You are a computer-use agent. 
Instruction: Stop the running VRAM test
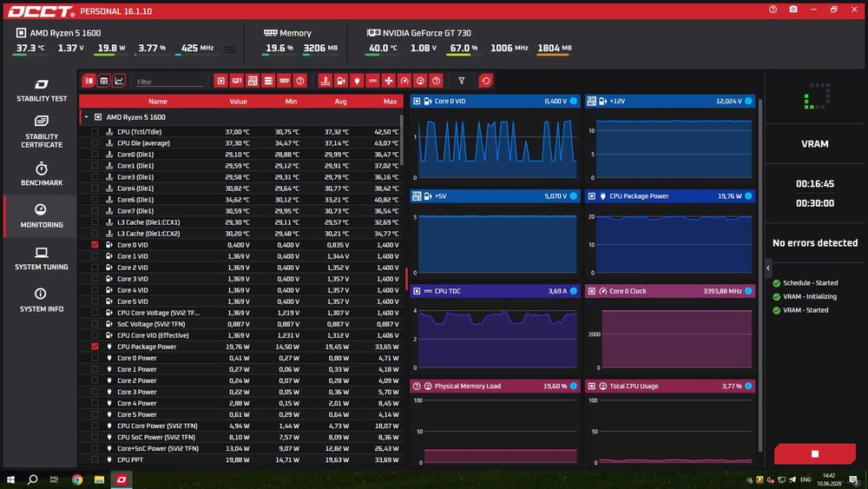pos(815,453)
